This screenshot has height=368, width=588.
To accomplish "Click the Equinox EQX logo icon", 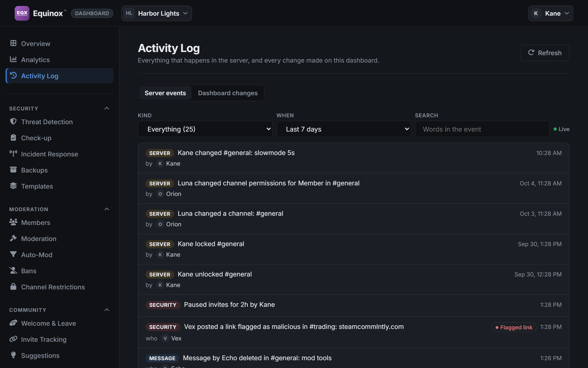I will (22, 13).
